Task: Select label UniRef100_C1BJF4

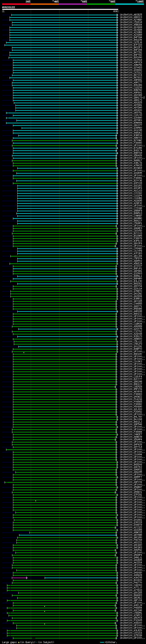Action: click(x=131, y=377)
